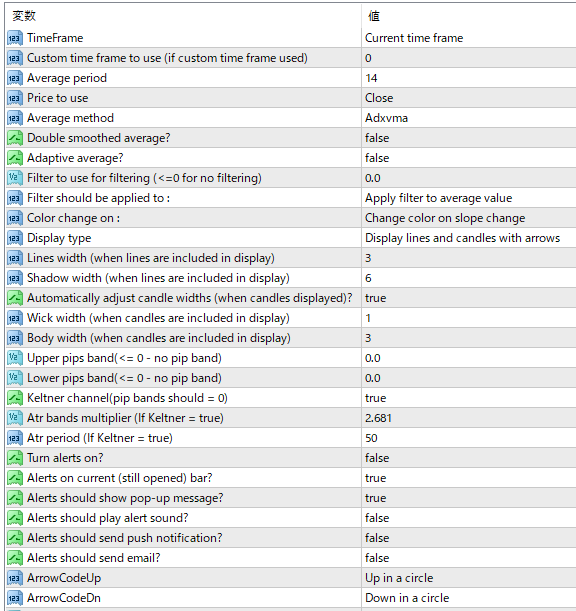Click the double-type icon beside Filter to use for filtering
The width and height of the screenshot is (576, 611).
[15, 178]
